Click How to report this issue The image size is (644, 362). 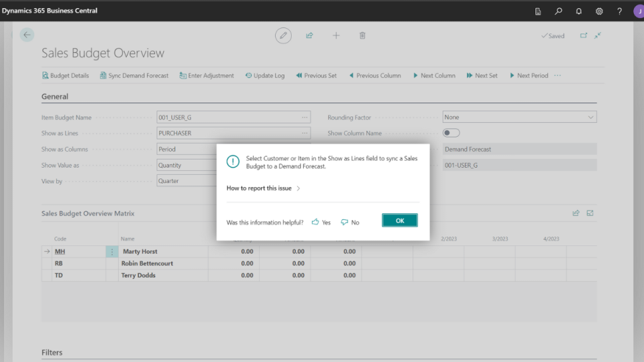[x=263, y=188]
